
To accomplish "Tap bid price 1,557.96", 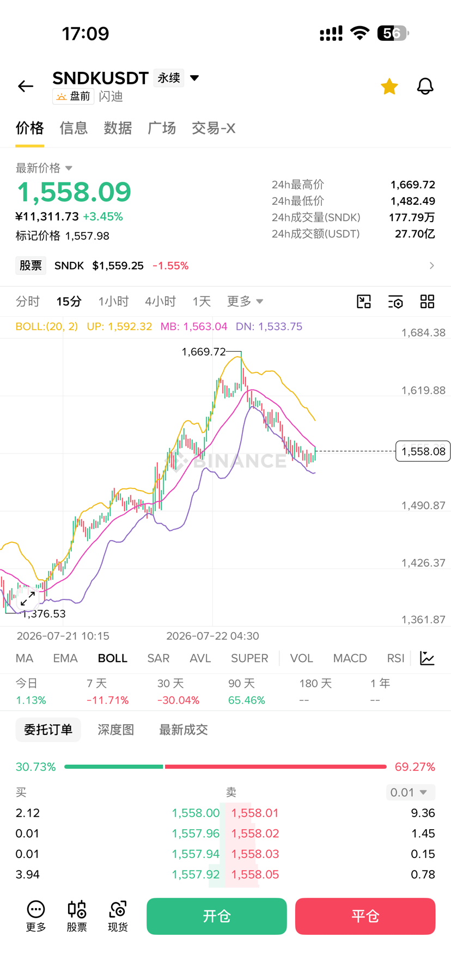I will (196, 834).
